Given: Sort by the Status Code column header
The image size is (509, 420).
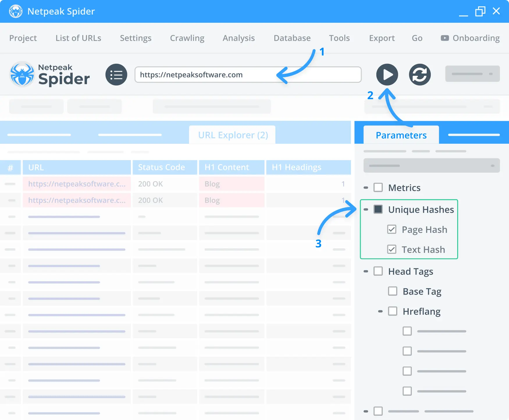Looking at the screenshot, I should 165,167.
